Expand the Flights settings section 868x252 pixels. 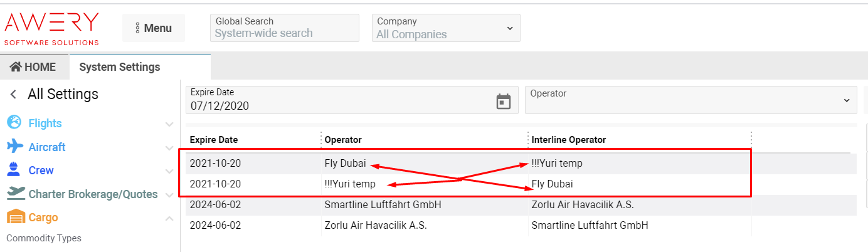point(169,124)
